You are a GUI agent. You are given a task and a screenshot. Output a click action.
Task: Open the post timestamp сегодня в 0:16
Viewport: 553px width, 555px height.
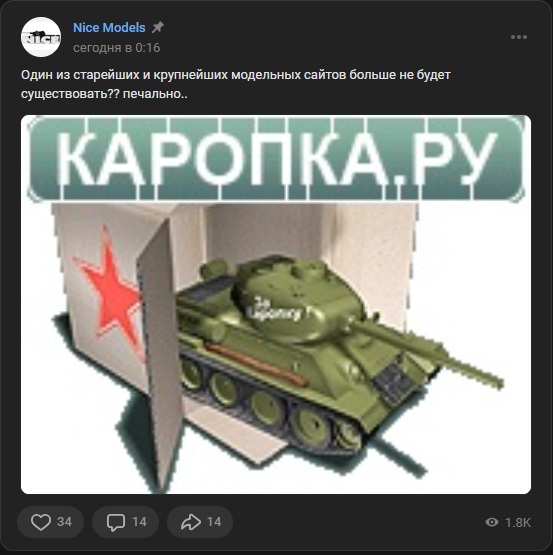coord(116,47)
